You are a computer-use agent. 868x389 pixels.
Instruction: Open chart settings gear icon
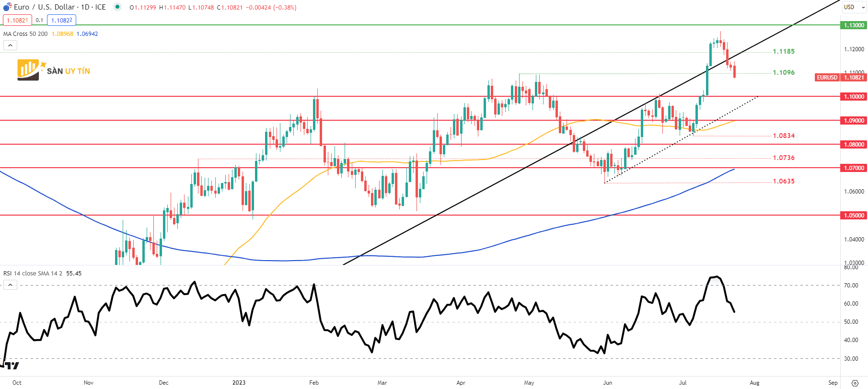855,383
